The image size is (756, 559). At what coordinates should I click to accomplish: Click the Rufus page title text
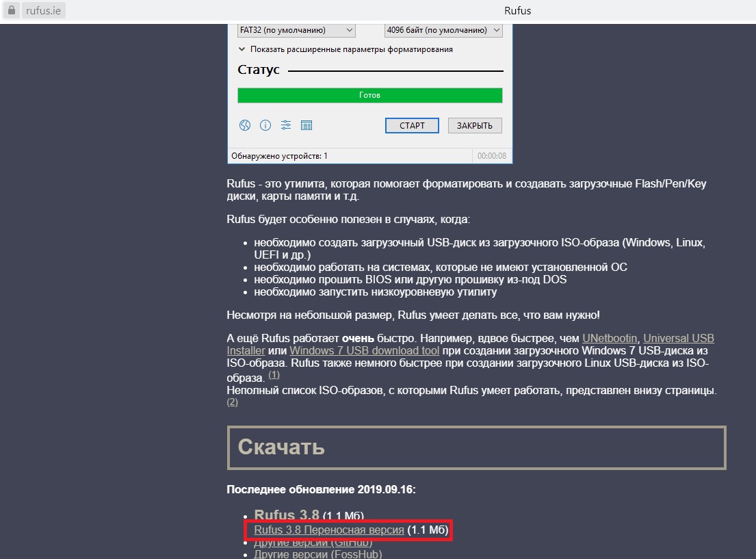click(x=517, y=11)
